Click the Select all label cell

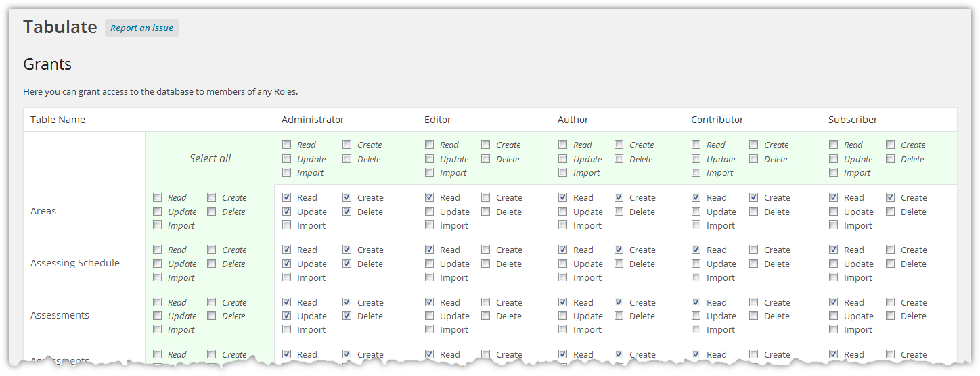(x=210, y=158)
